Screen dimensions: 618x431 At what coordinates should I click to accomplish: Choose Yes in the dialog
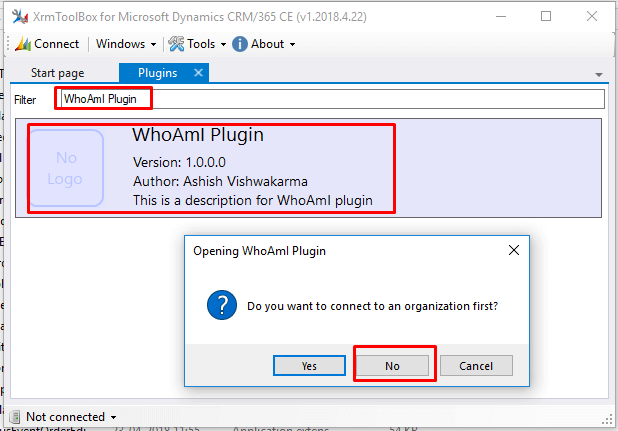[x=309, y=366]
